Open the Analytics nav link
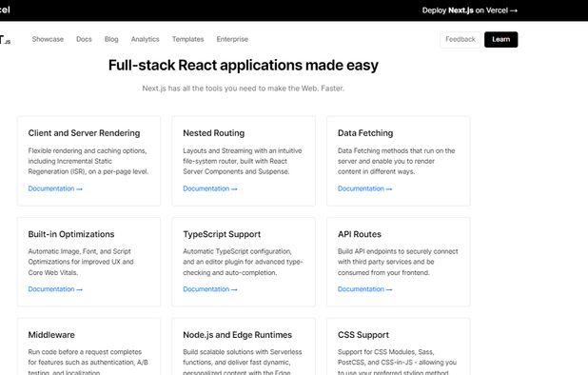This screenshot has height=375, width=588. coord(146,39)
